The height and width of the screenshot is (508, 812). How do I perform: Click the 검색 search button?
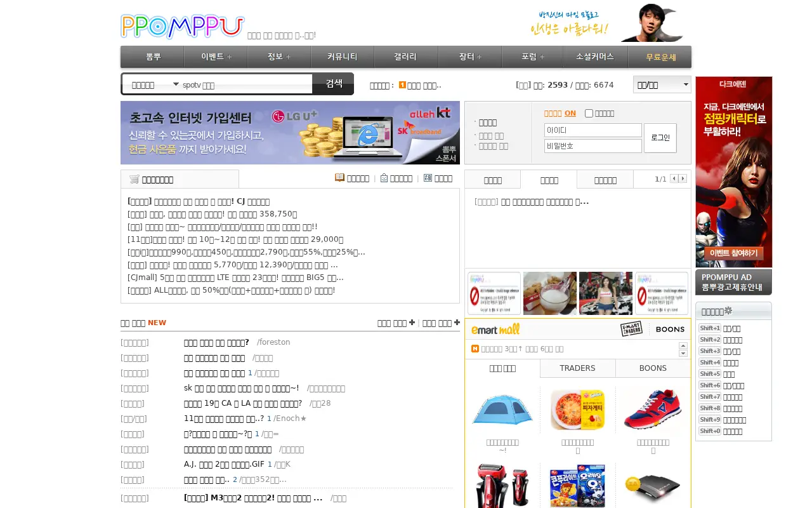[334, 84]
